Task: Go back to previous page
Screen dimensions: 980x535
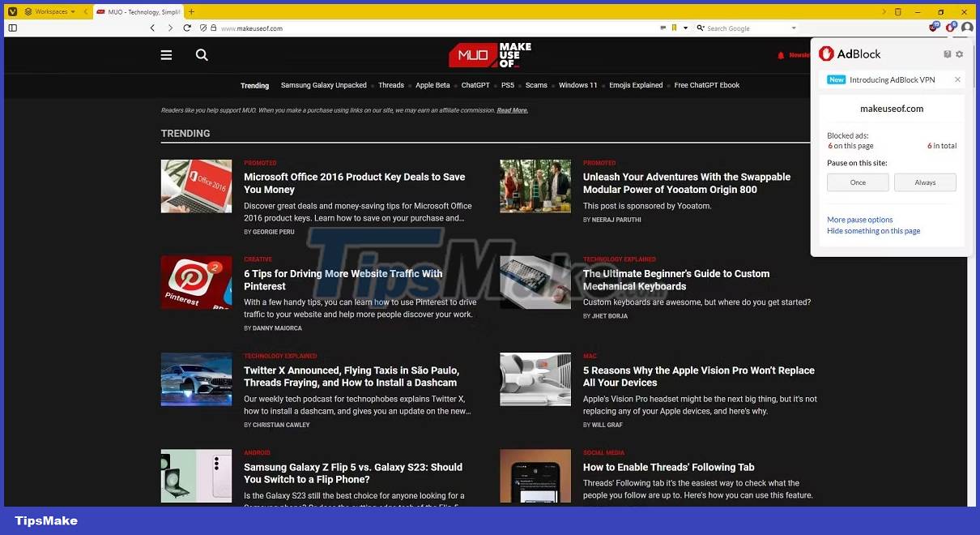Action: 152,28
